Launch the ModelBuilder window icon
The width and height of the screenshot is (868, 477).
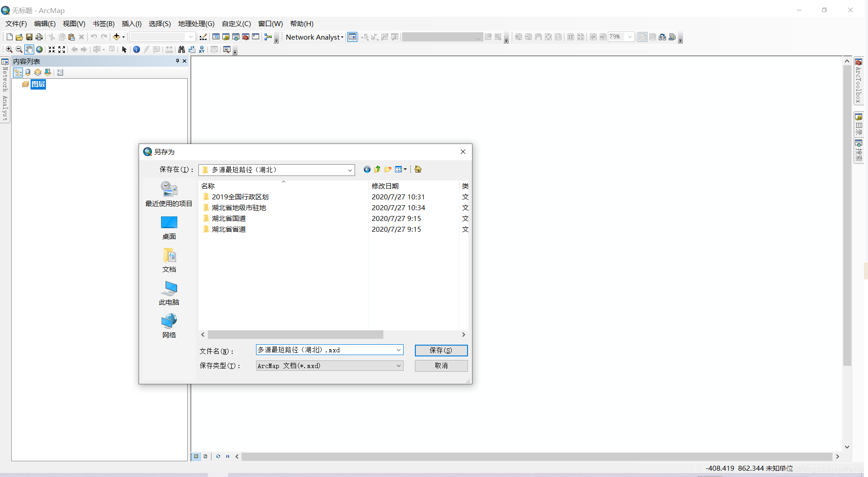click(268, 37)
